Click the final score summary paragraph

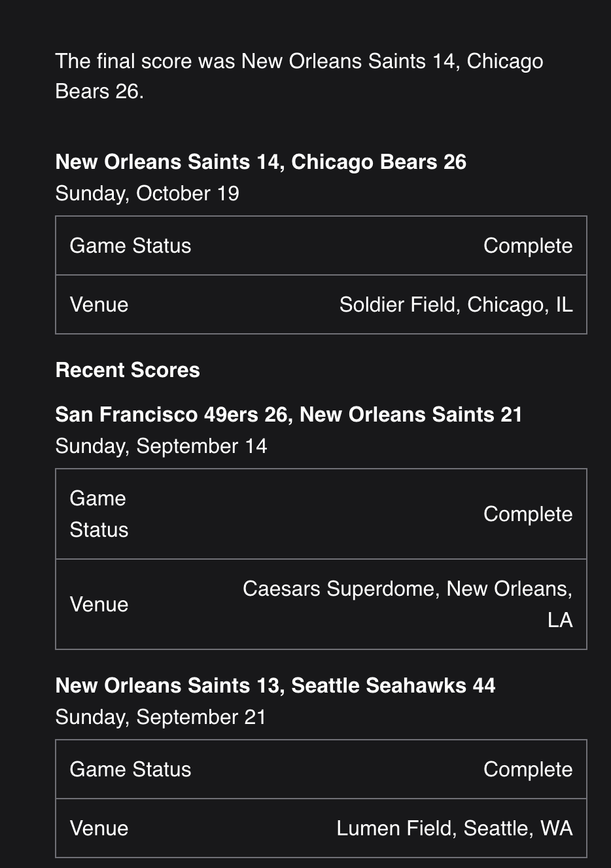pos(299,76)
